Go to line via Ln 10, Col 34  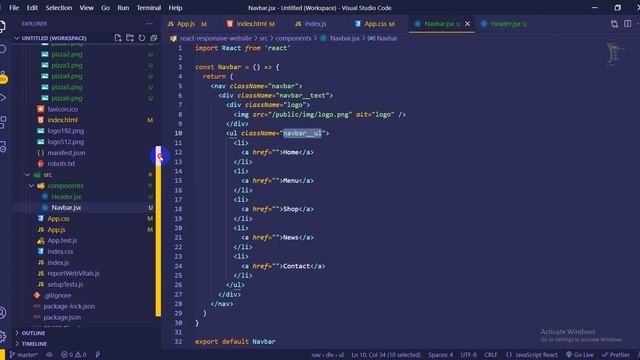click(x=386, y=355)
